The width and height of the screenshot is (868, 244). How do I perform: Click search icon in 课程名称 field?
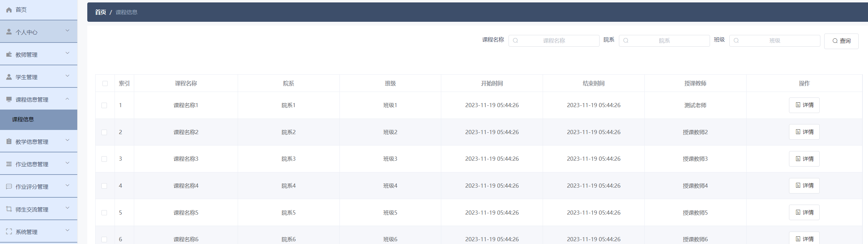tap(515, 40)
